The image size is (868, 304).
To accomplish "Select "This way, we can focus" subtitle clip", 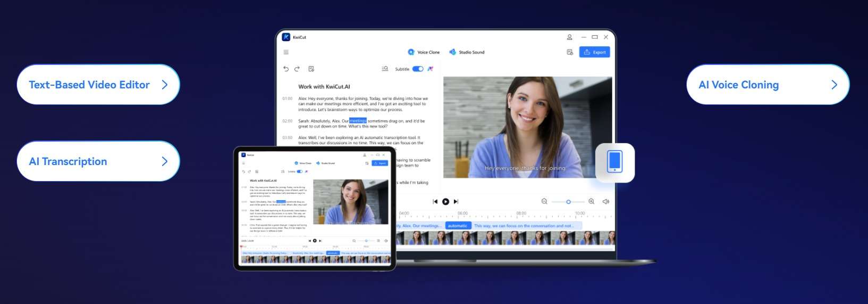I will [x=527, y=226].
